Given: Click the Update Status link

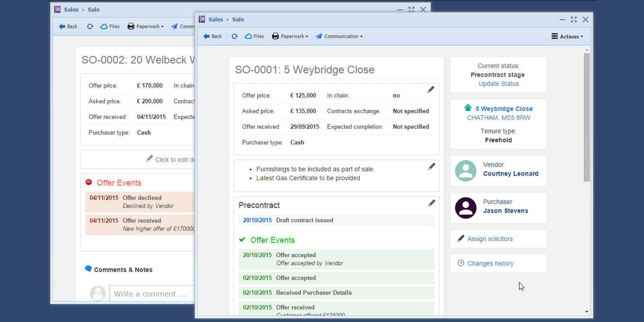Looking at the screenshot, I should [499, 84].
